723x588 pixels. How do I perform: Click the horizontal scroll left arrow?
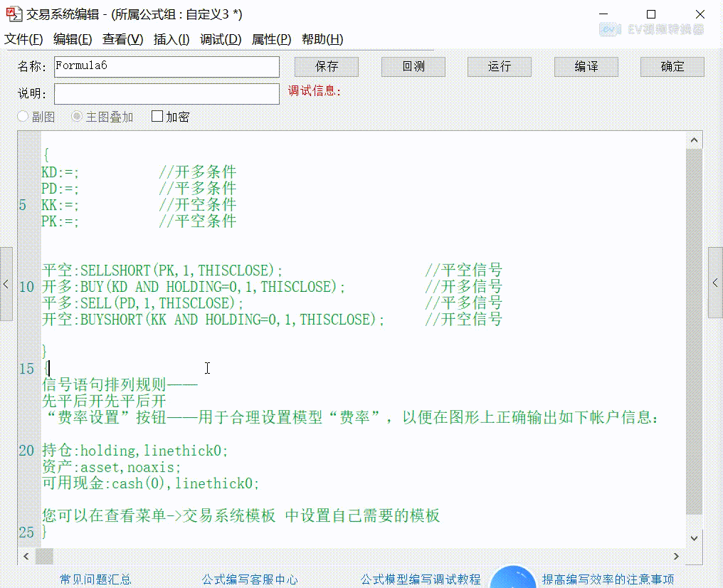pos(26,556)
